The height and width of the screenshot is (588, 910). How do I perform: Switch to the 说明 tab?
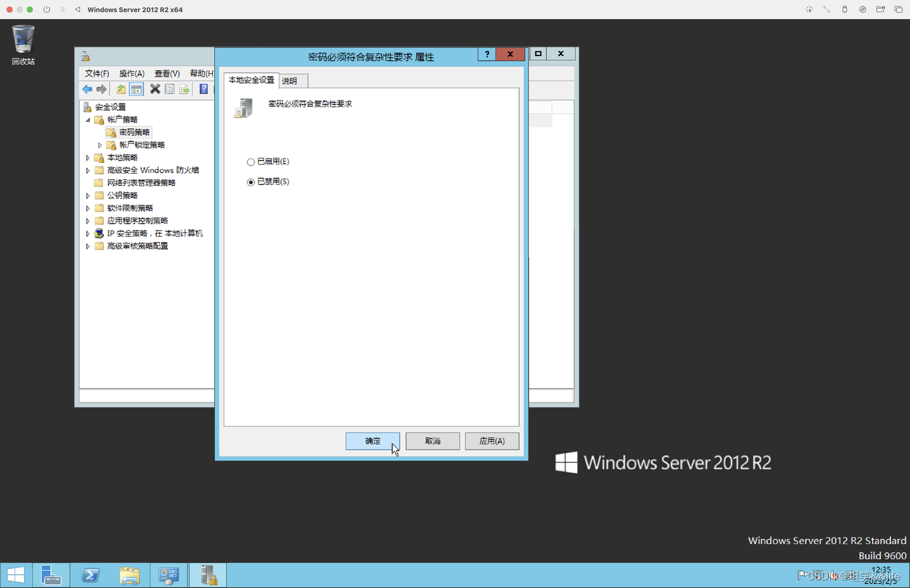tap(293, 81)
